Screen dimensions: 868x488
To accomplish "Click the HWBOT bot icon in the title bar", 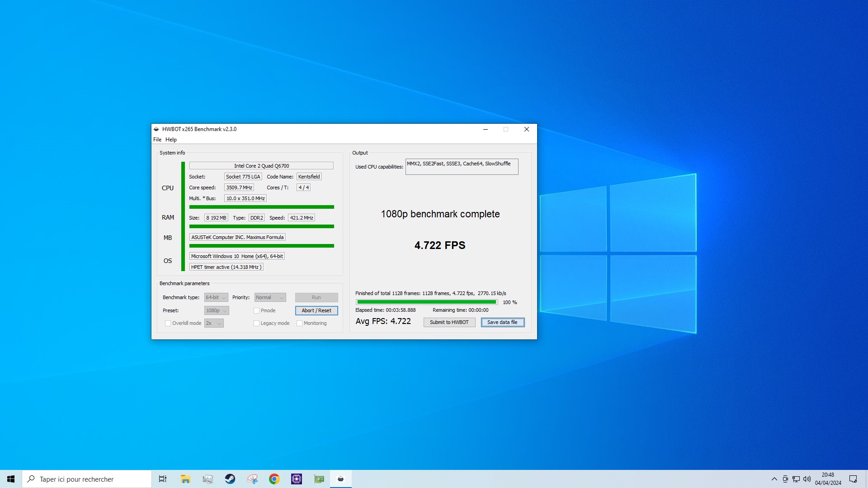I will [156, 129].
